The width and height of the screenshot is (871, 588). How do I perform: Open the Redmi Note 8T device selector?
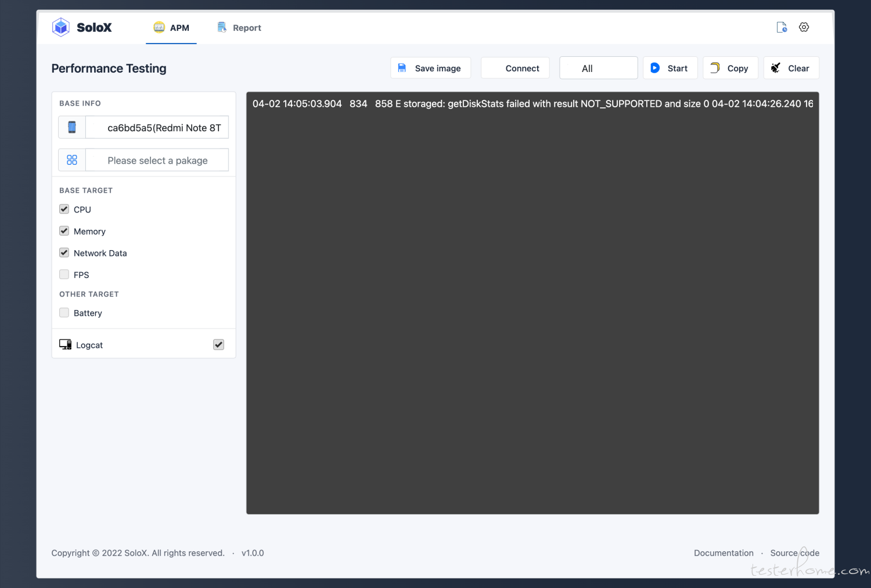point(157,127)
